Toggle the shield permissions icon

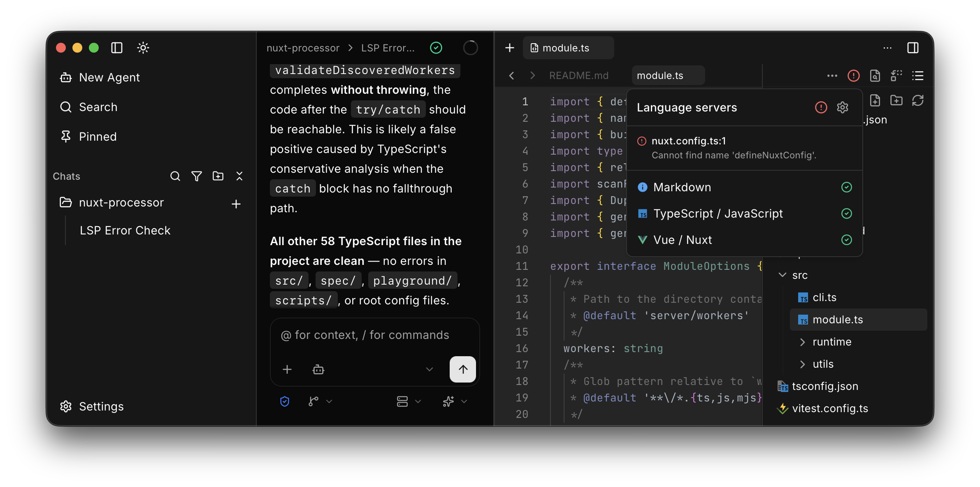pyautogui.click(x=285, y=401)
